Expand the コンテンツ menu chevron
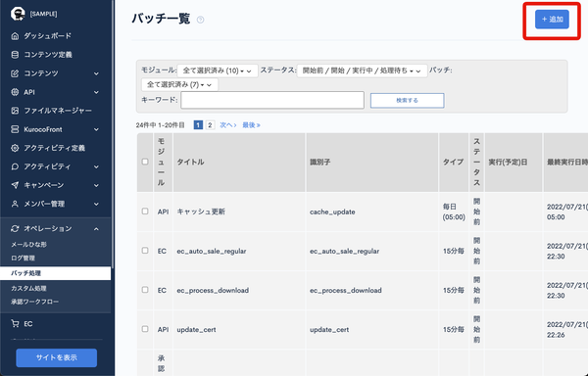The height and width of the screenshot is (376, 588). (96, 73)
